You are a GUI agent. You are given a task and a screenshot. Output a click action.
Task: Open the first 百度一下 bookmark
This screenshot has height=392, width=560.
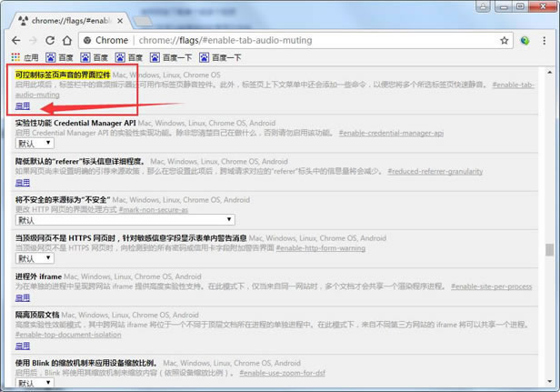[x=171, y=57]
